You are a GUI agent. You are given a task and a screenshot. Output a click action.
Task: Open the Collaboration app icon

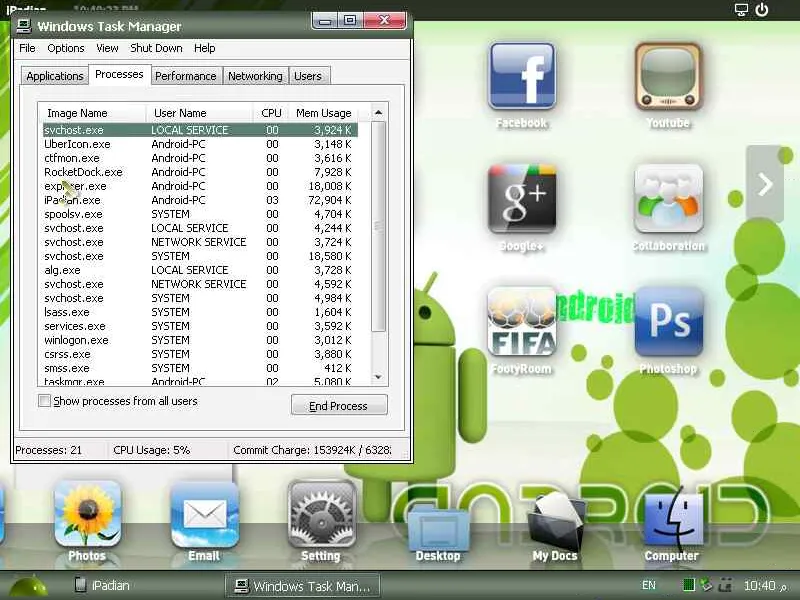668,198
